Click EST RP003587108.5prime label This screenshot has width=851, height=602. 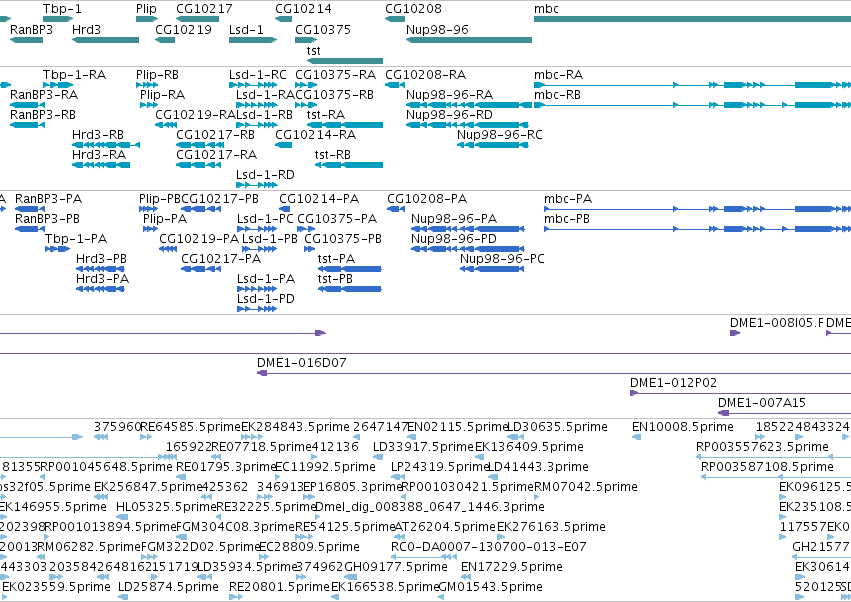pos(767,467)
